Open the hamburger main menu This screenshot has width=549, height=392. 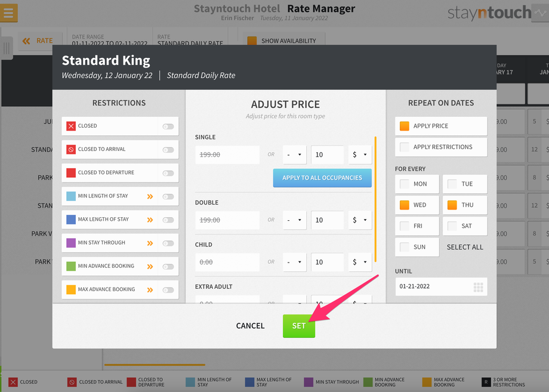8,13
